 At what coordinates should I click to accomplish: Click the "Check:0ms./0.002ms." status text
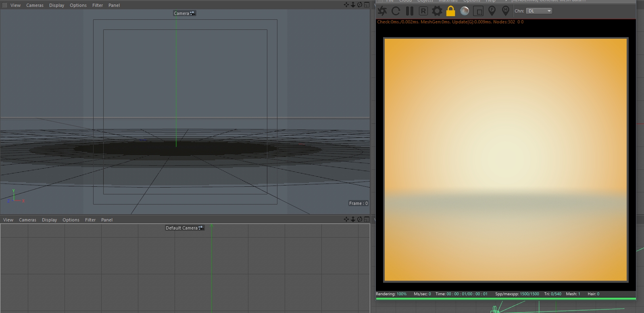(398, 22)
